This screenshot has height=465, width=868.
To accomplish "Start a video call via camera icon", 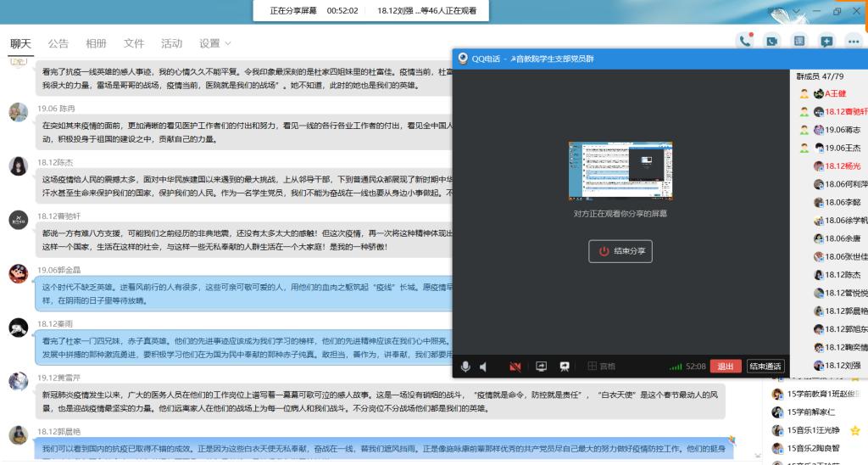I will click(x=771, y=41).
